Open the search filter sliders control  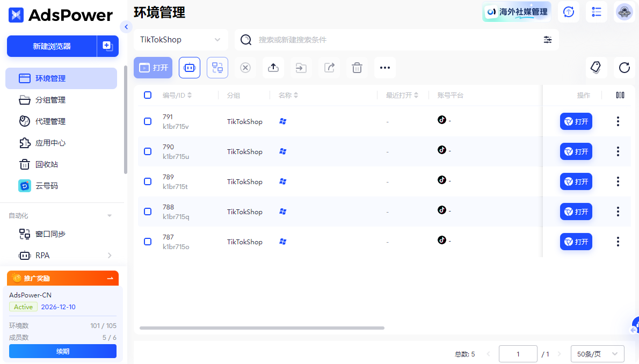547,40
